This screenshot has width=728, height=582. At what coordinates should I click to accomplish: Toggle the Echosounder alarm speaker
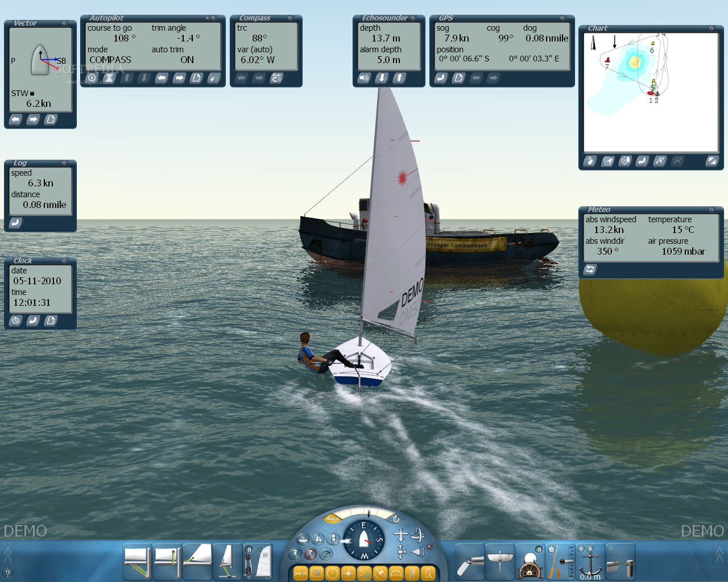pos(364,78)
